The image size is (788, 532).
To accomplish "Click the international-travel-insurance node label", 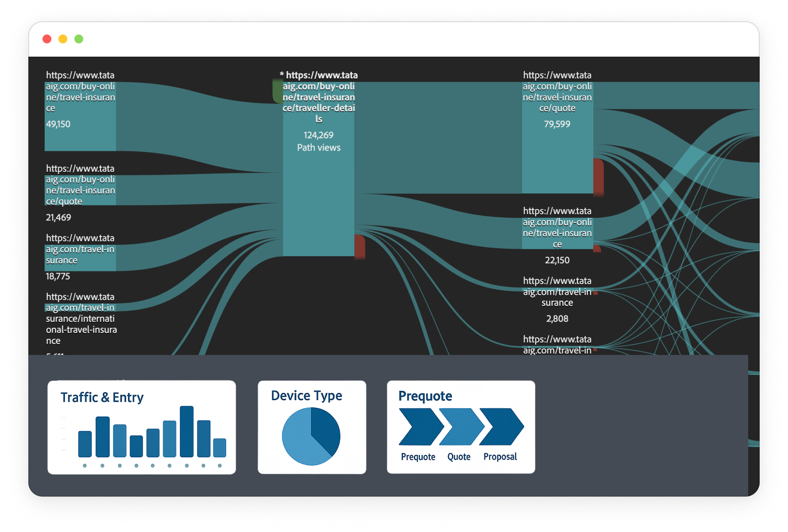I will [81, 319].
